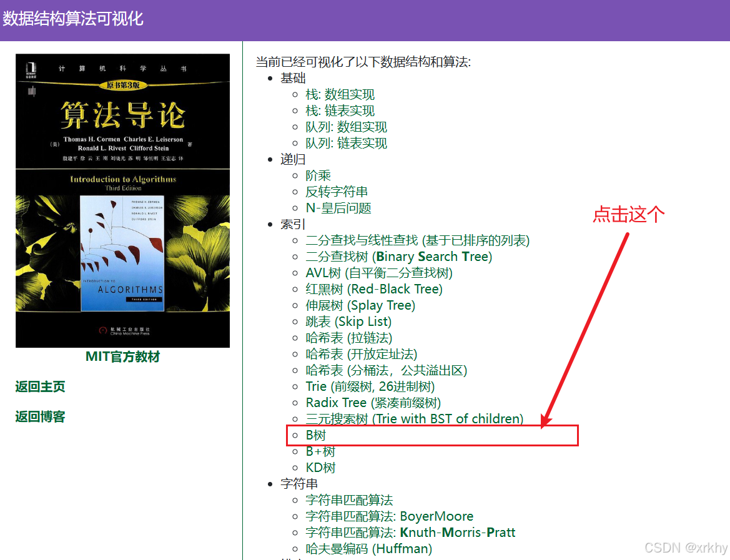Open the 队列: 链表实现 link
This screenshot has width=730, height=560.
pyautogui.click(x=347, y=144)
